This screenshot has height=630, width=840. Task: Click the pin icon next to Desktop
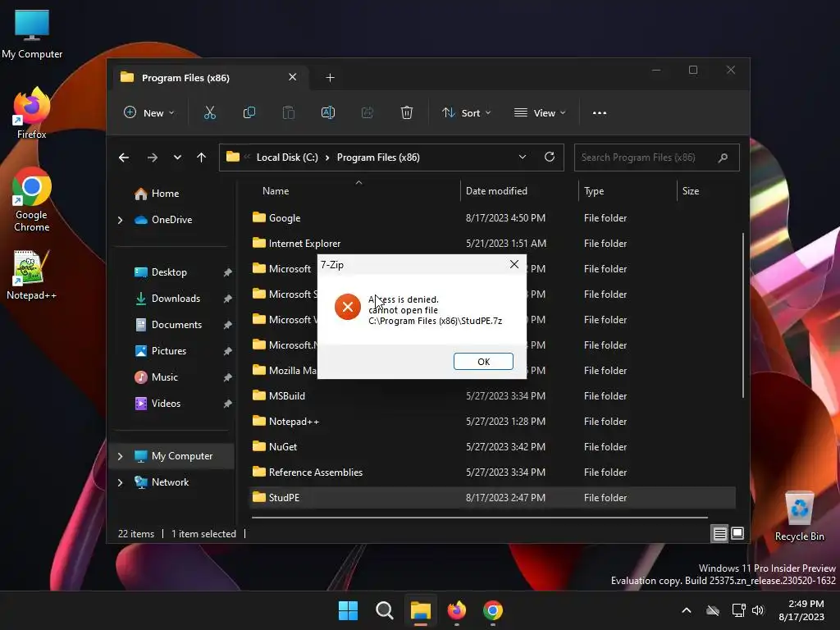click(x=228, y=272)
